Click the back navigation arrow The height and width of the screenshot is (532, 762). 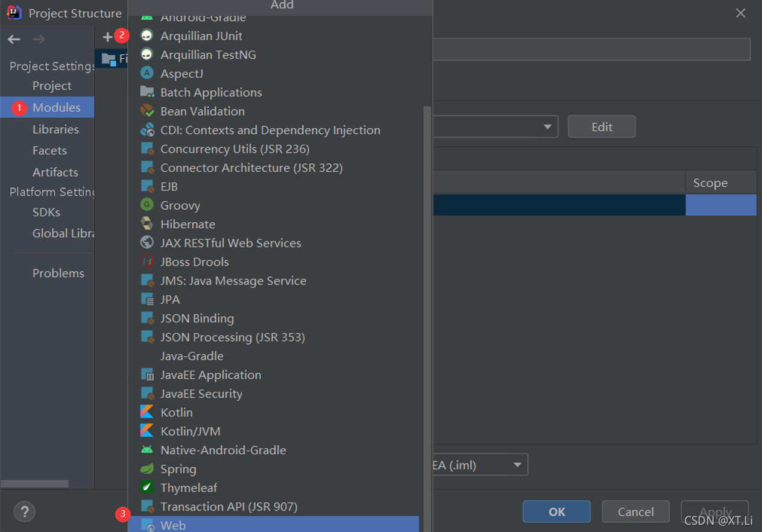pyautogui.click(x=14, y=39)
